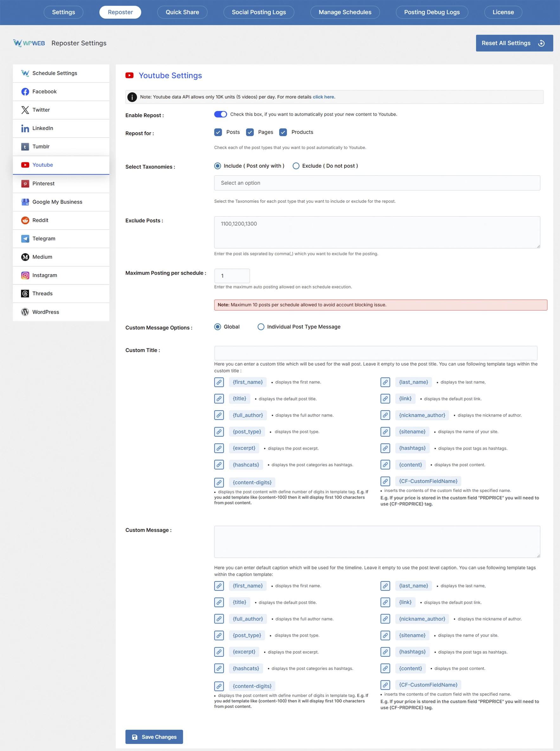The height and width of the screenshot is (751, 560).
Task: Focus the Maximum Posting per schedule field
Action: pyautogui.click(x=232, y=276)
